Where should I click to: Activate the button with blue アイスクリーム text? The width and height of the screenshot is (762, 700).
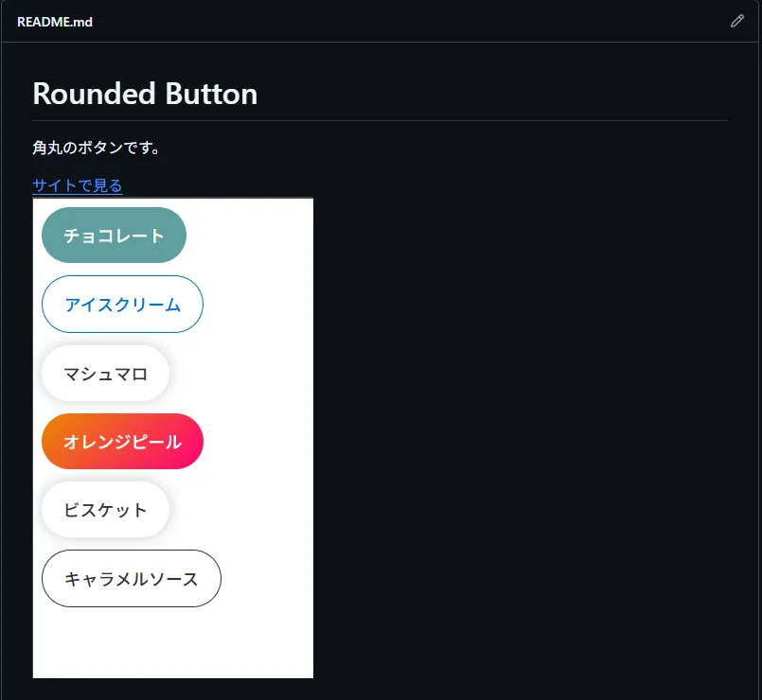[x=122, y=305]
